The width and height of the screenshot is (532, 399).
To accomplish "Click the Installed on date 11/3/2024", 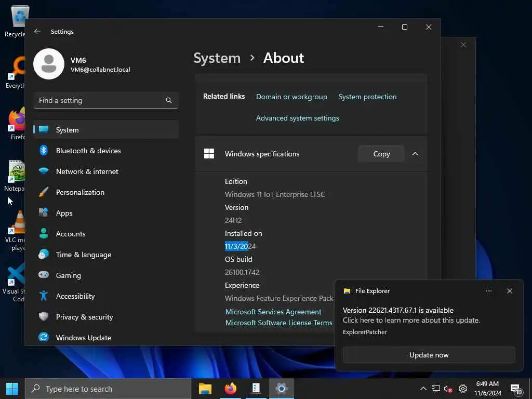I will pos(240,246).
